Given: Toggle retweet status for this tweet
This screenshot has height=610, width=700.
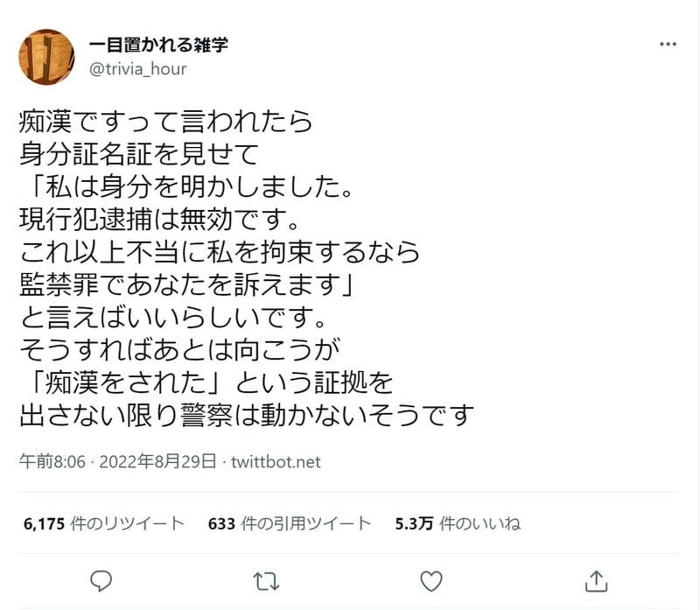Looking at the screenshot, I should coord(264,579).
